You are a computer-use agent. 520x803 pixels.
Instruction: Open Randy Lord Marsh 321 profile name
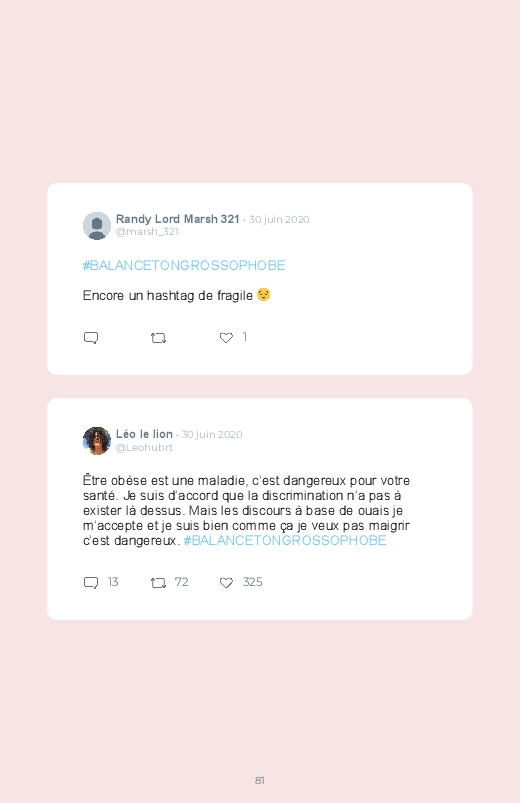click(x=177, y=219)
